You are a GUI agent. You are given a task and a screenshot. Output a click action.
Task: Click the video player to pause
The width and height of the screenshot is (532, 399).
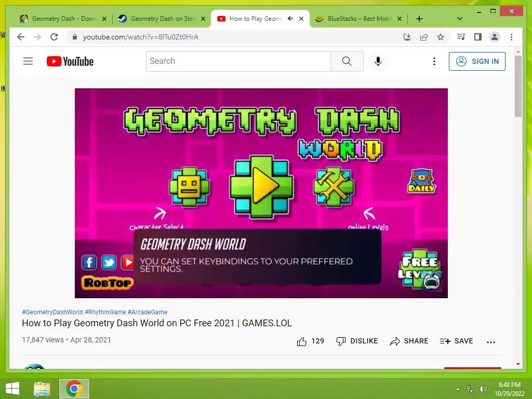[261, 193]
